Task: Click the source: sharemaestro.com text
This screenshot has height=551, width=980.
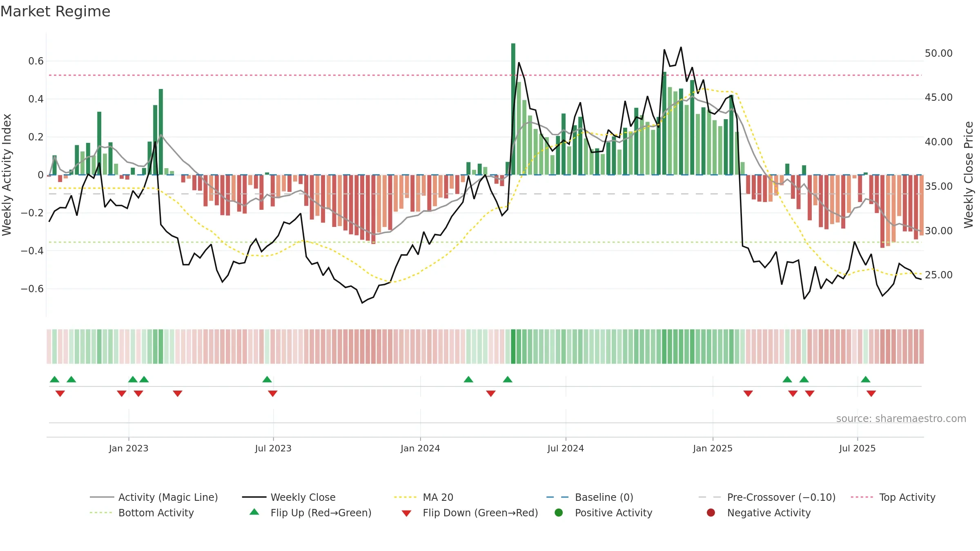Action: (x=901, y=418)
